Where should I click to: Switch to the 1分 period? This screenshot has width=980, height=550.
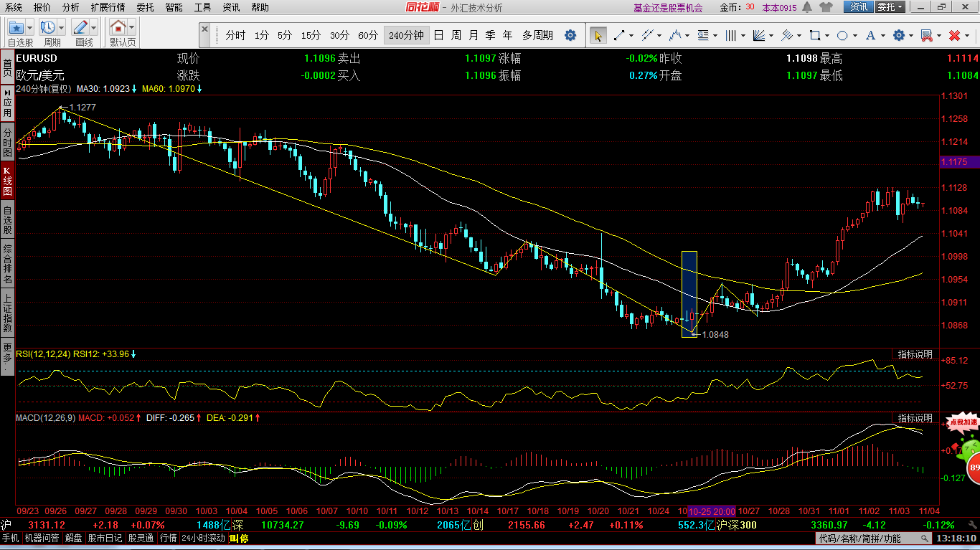pyautogui.click(x=262, y=35)
